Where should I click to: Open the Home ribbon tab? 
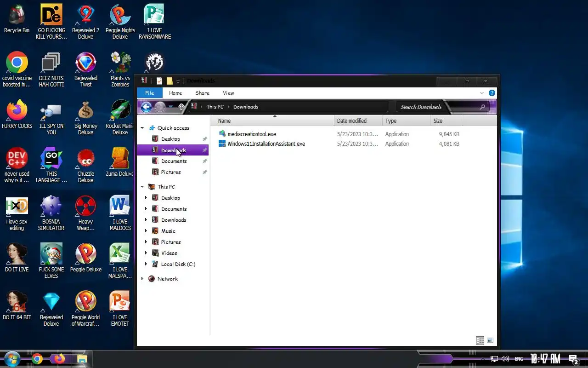click(175, 93)
